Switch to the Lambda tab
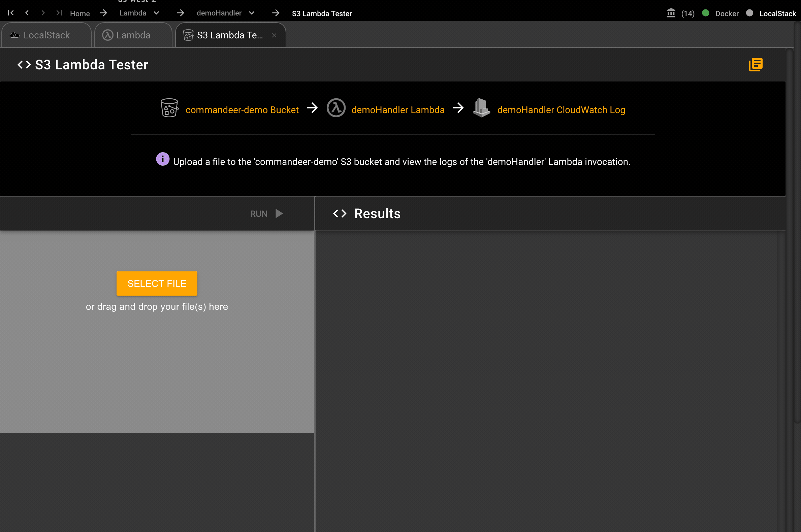The height and width of the screenshot is (532, 801). point(133,35)
